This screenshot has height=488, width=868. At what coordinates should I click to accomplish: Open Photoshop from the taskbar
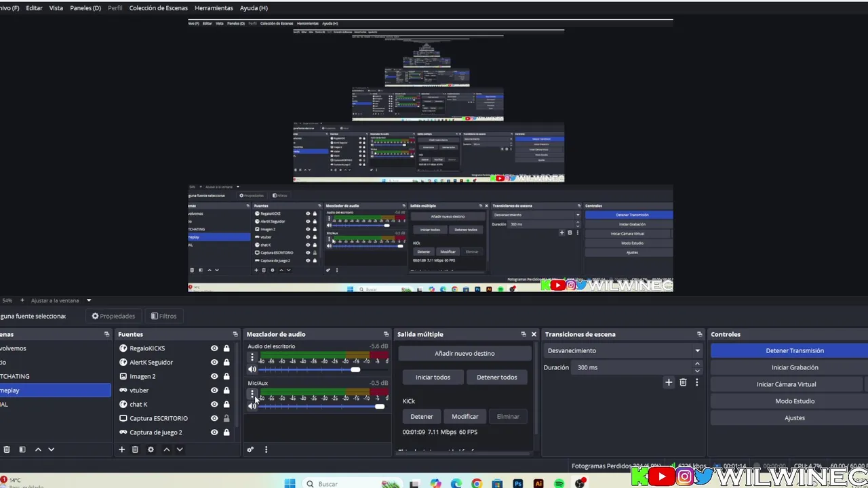(x=518, y=483)
